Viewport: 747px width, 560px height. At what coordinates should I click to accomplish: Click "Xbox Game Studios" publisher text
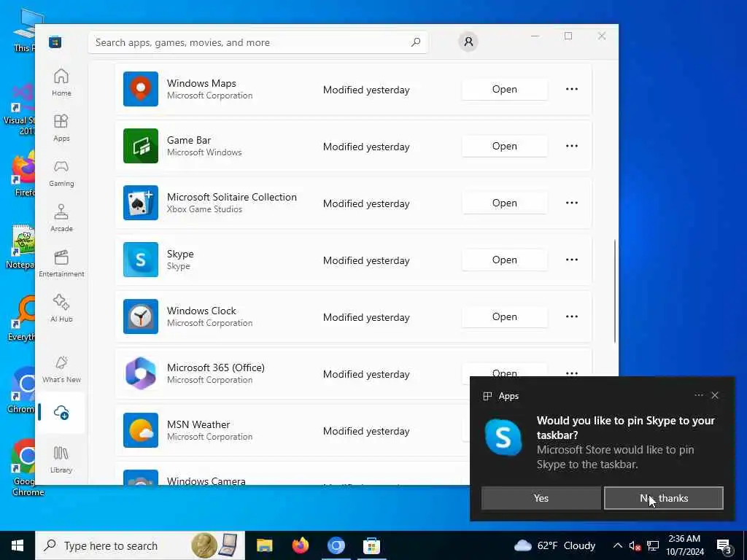coord(204,209)
